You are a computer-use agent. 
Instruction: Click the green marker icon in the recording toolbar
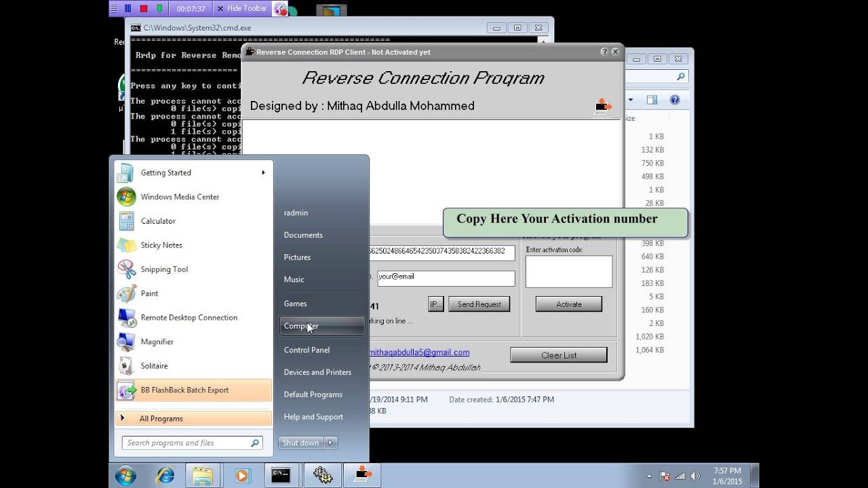click(x=159, y=9)
